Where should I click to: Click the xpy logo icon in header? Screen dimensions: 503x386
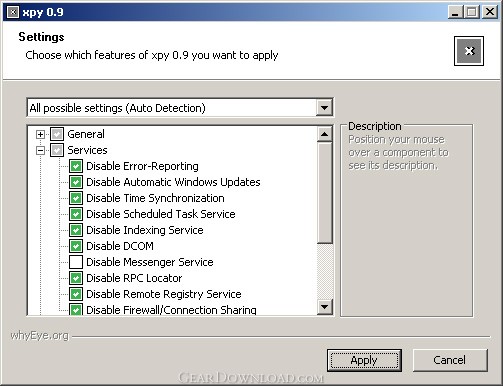tap(469, 51)
